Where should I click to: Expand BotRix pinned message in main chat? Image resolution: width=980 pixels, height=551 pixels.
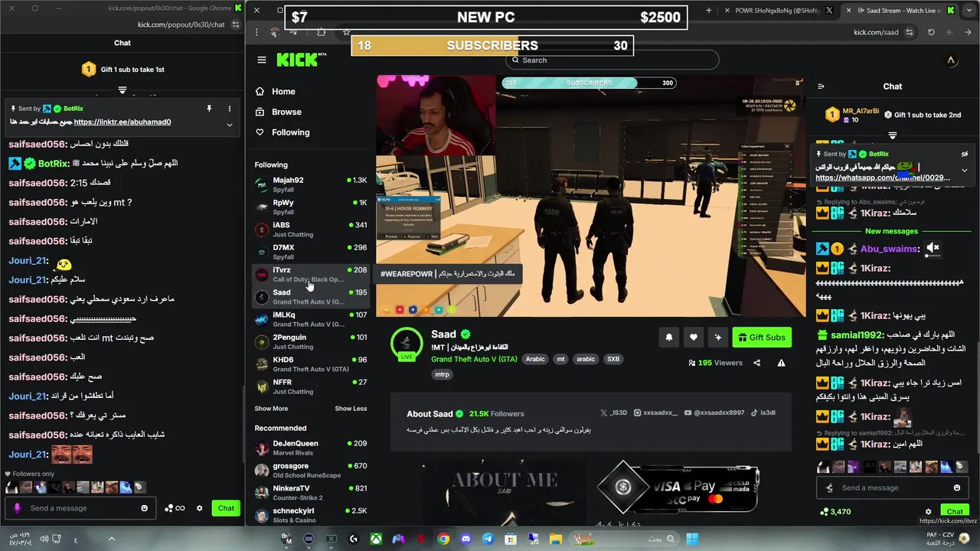click(x=965, y=170)
